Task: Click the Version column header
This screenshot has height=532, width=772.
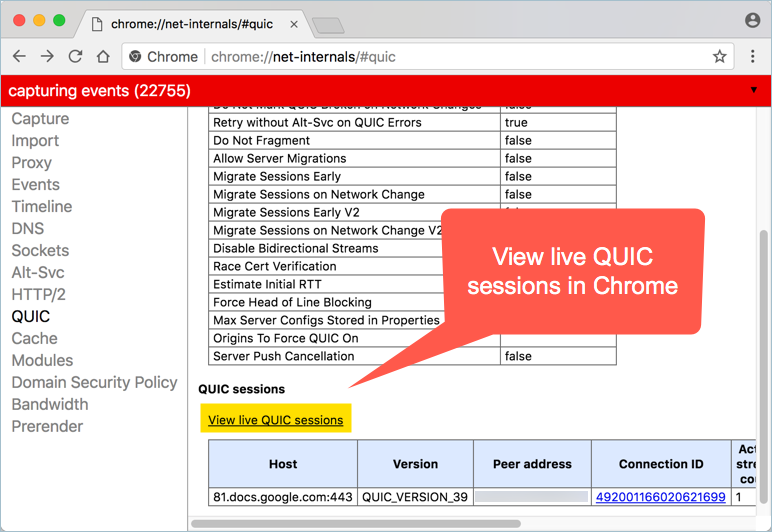Action: [416, 464]
